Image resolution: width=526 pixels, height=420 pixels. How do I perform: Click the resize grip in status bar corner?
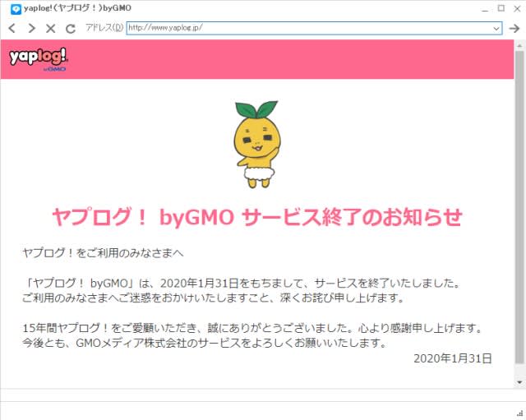(x=521, y=413)
